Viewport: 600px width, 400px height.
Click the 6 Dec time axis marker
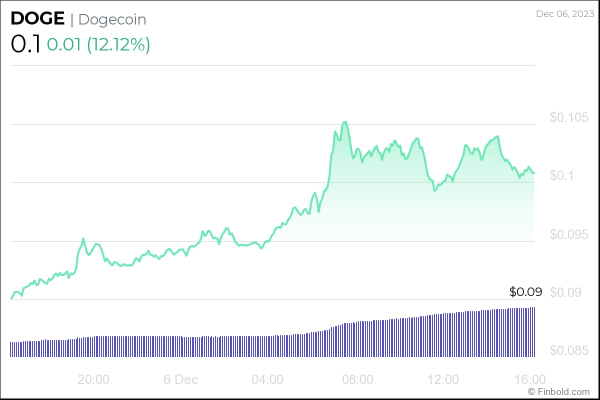(x=180, y=379)
